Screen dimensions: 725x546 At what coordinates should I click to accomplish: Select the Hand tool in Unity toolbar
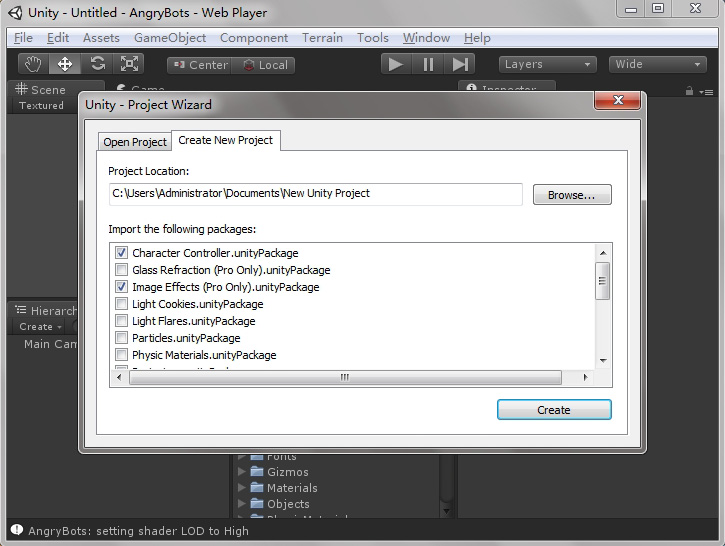point(33,64)
